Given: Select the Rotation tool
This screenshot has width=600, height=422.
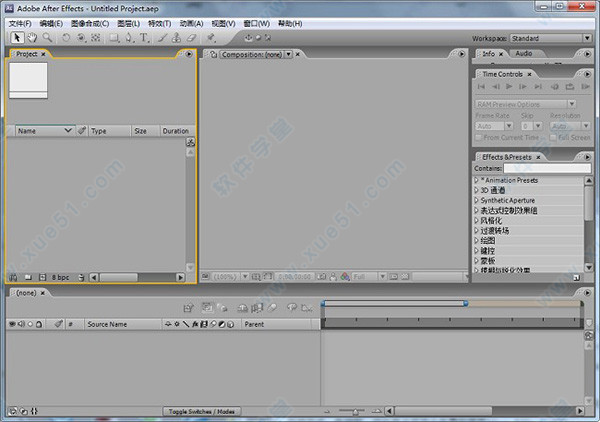Looking at the screenshot, I should [66, 37].
